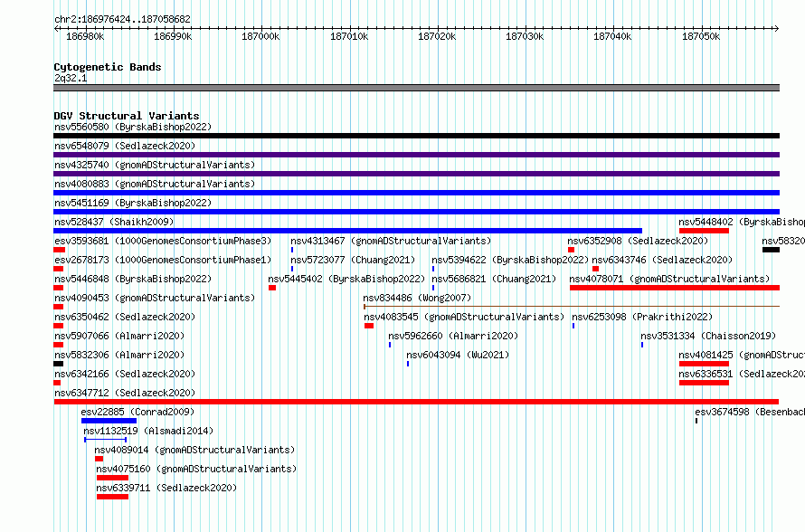Screen dimensions: 805x532
Task: Open nsv528437 (Shaikh2009) variant label
Action: pos(114,222)
